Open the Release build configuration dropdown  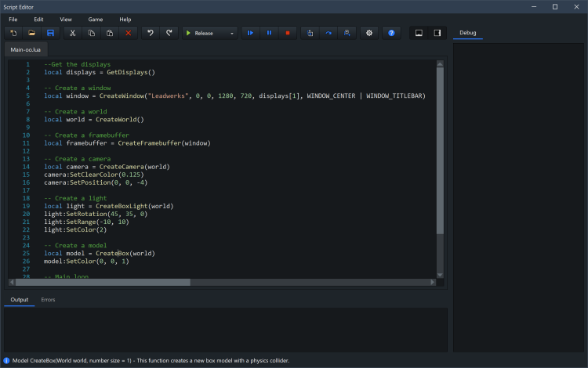tap(209, 33)
